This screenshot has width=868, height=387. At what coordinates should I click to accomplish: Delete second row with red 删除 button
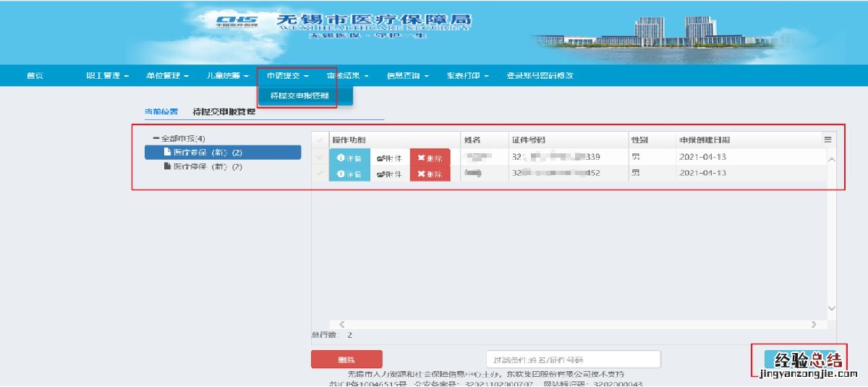pos(430,174)
